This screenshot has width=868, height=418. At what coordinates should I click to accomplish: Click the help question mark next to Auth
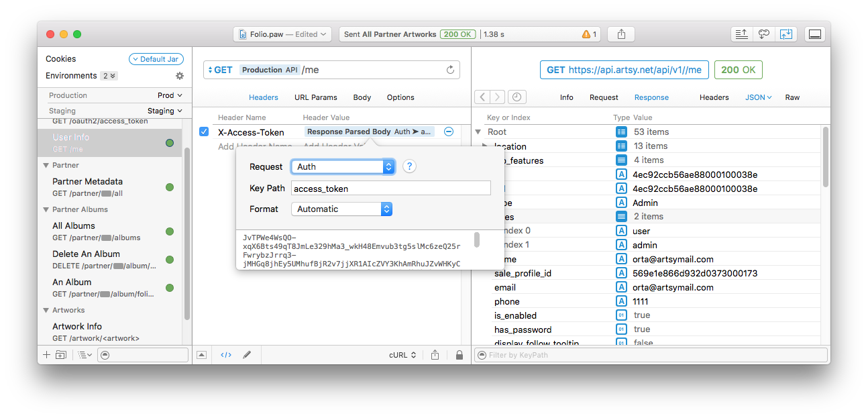tap(409, 166)
